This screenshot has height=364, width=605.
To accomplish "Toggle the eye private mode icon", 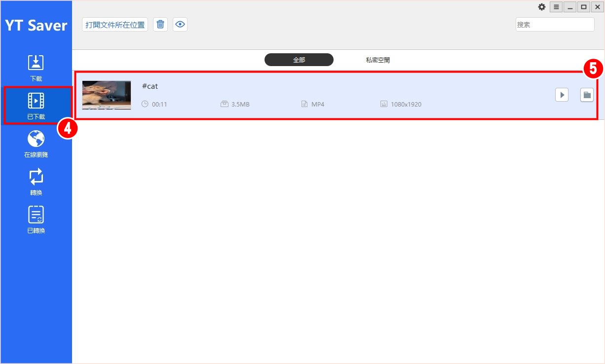I will pos(180,24).
